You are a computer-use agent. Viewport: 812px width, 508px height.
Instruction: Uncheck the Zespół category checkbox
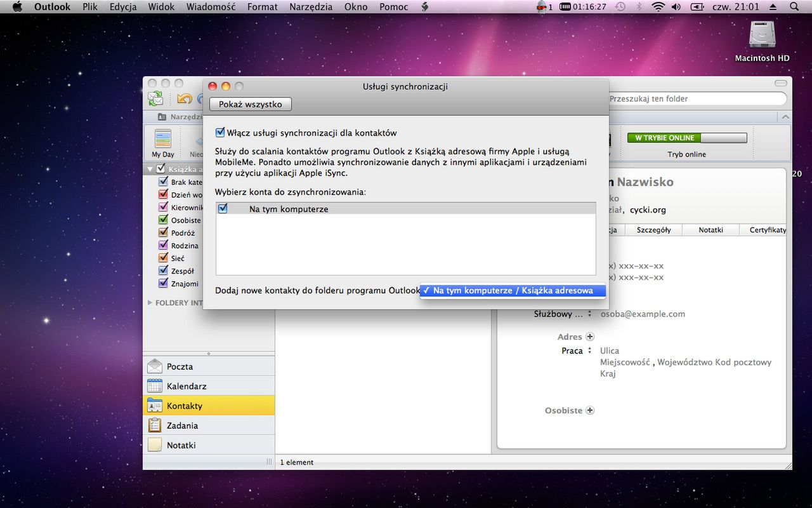(163, 271)
